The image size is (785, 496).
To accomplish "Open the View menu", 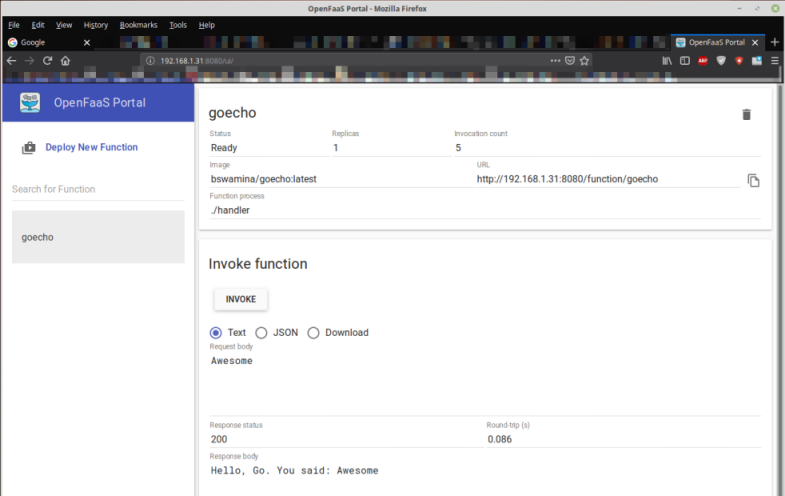I will pyautogui.click(x=64, y=25).
